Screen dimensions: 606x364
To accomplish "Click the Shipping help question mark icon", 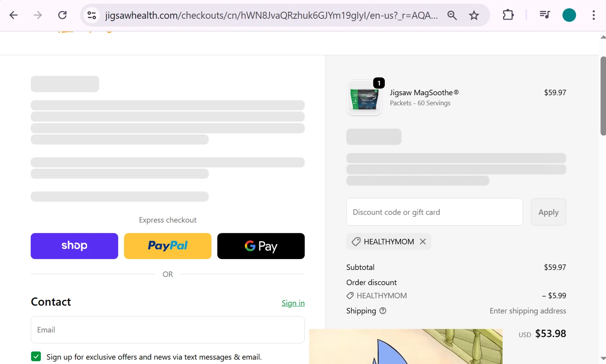I will (x=383, y=311).
